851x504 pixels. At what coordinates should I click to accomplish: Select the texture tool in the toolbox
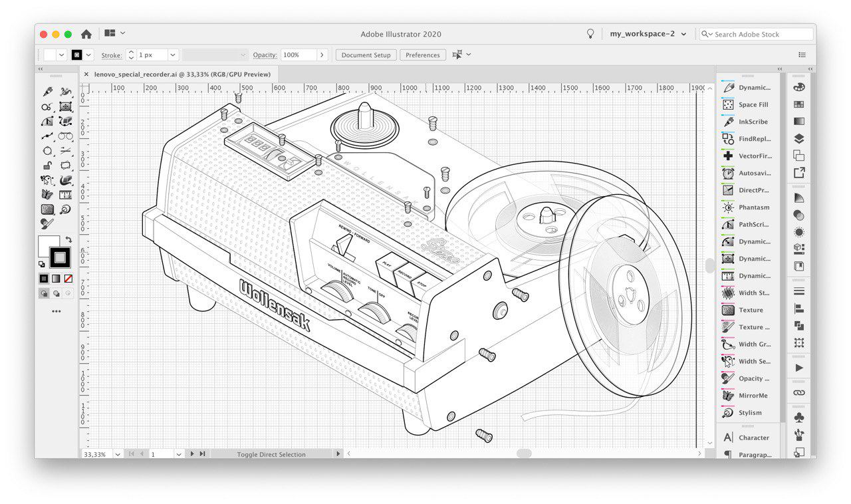[48, 209]
